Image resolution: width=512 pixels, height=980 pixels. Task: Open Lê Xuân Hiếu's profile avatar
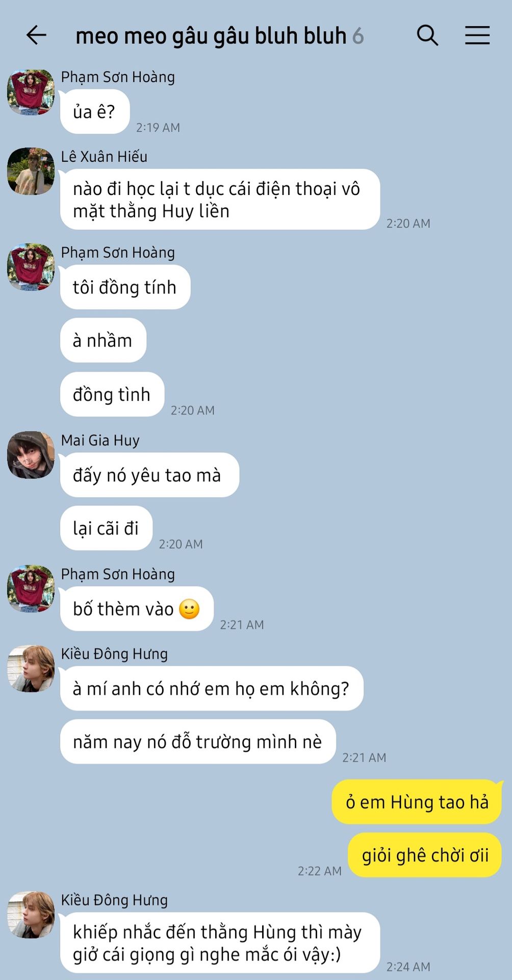31,171
